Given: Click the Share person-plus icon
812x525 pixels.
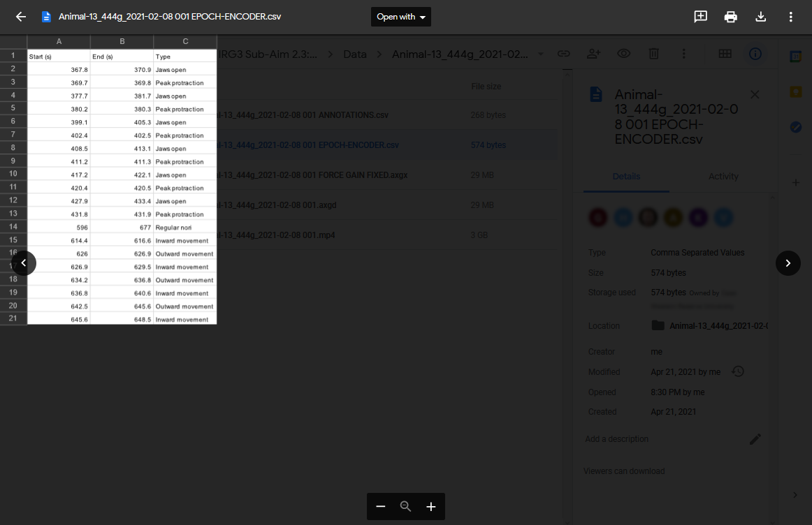Looking at the screenshot, I should 593,54.
